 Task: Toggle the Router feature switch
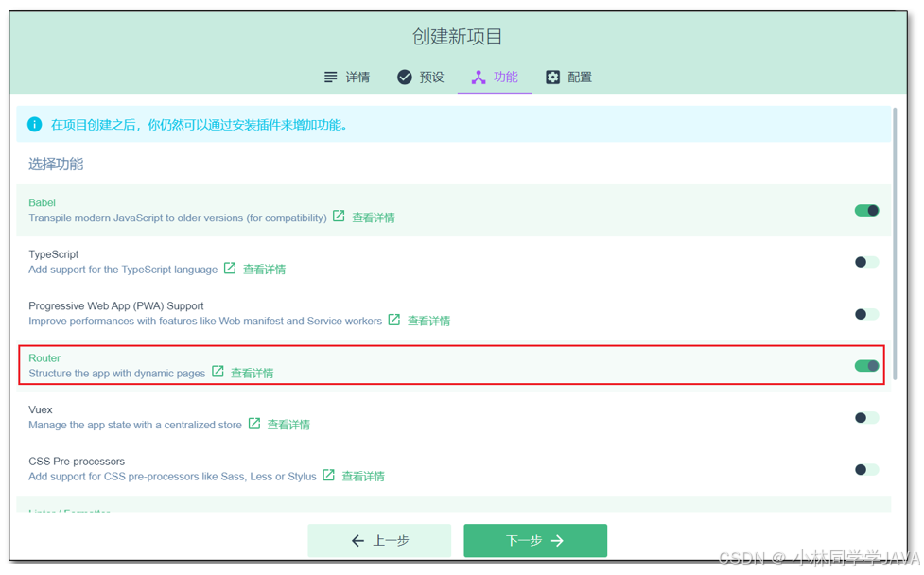coord(867,366)
